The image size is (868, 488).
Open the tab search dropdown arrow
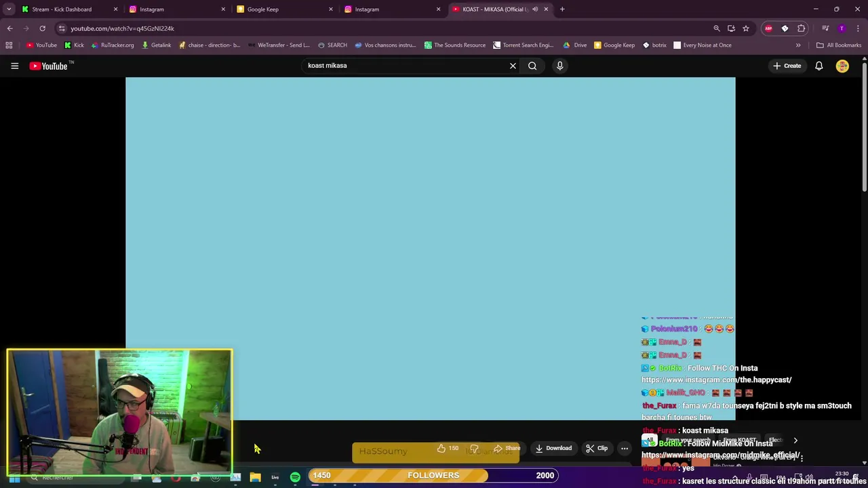(9, 9)
